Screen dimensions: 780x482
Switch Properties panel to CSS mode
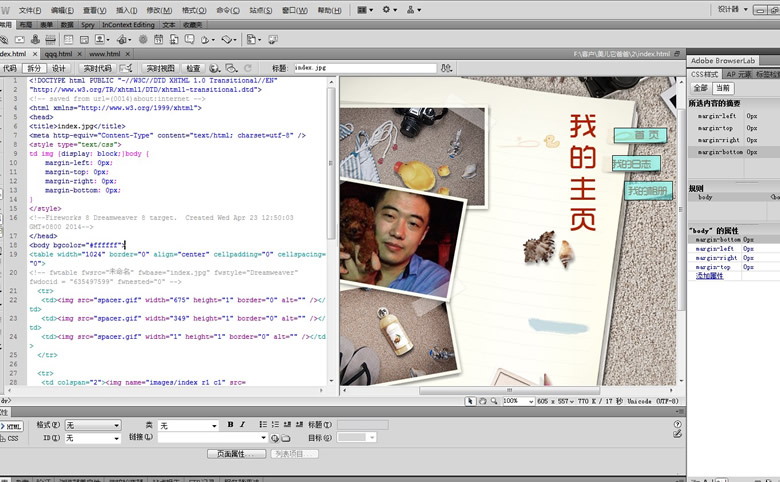coord(12,438)
